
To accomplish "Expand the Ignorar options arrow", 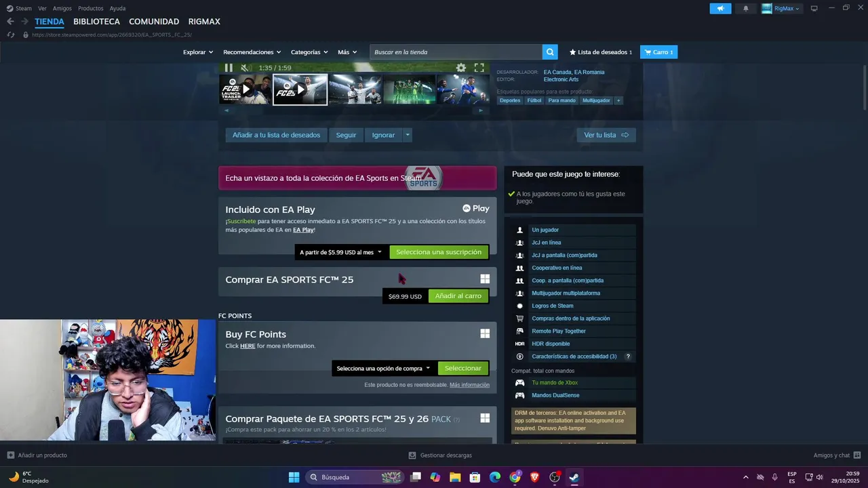I will (x=408, y=135).
